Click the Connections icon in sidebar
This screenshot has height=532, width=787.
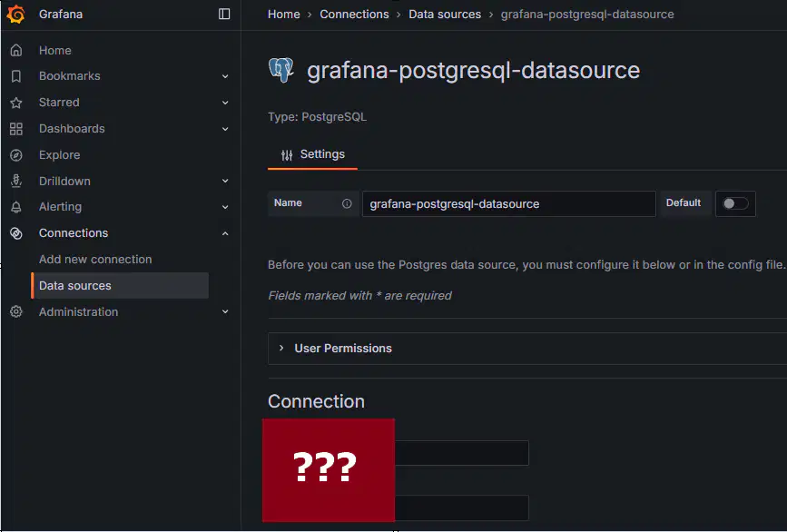[x=16, y=233]
